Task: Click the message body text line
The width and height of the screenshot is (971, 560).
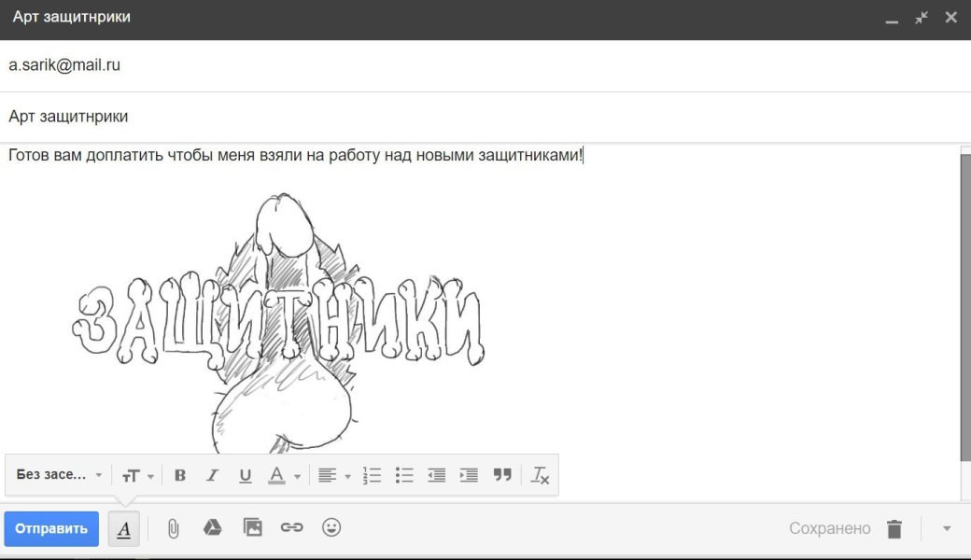Action: click(295, 155)
